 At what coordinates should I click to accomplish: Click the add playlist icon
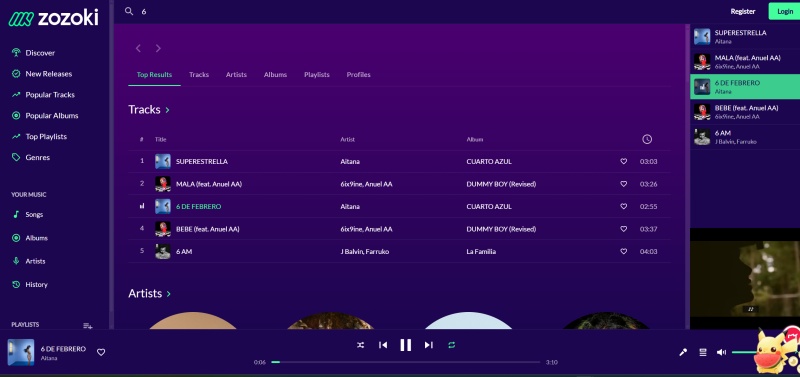pyautogui.click(x=88, y=325)
